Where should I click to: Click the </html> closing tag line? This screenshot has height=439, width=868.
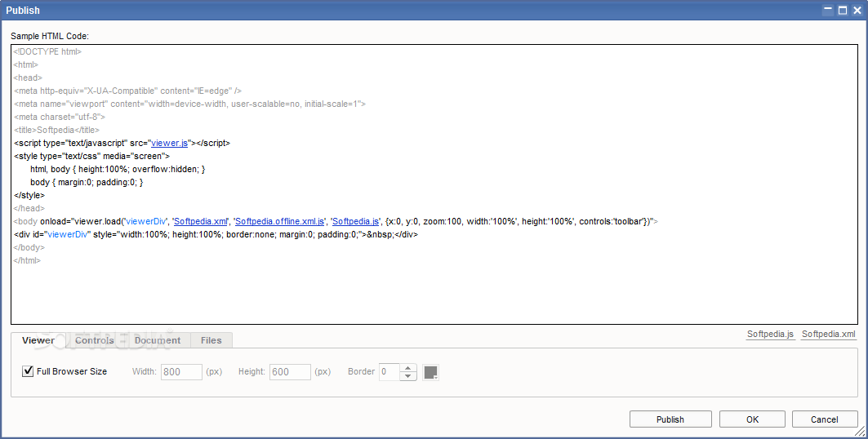tap(27, 260)
